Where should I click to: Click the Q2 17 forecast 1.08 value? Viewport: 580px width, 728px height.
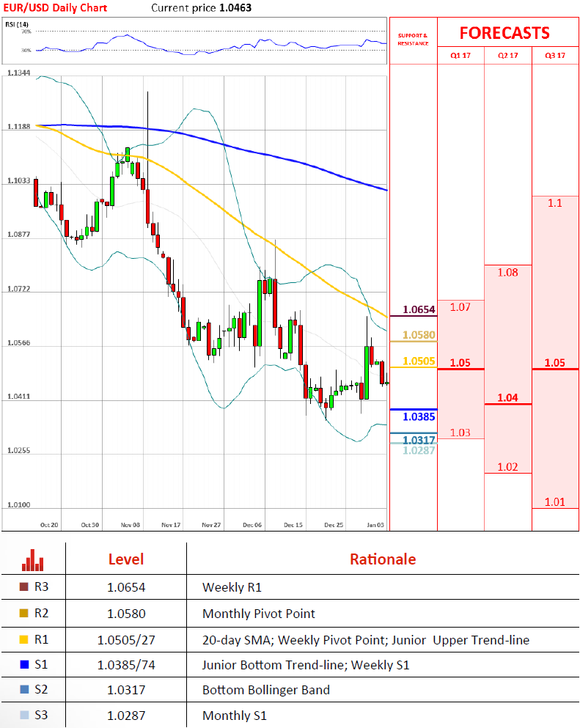(x=507, y=273)
